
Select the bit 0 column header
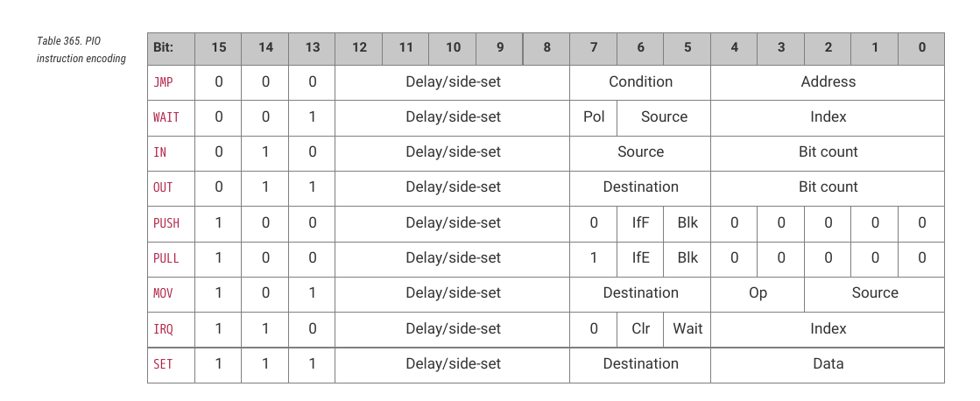(x=921, y=49)
